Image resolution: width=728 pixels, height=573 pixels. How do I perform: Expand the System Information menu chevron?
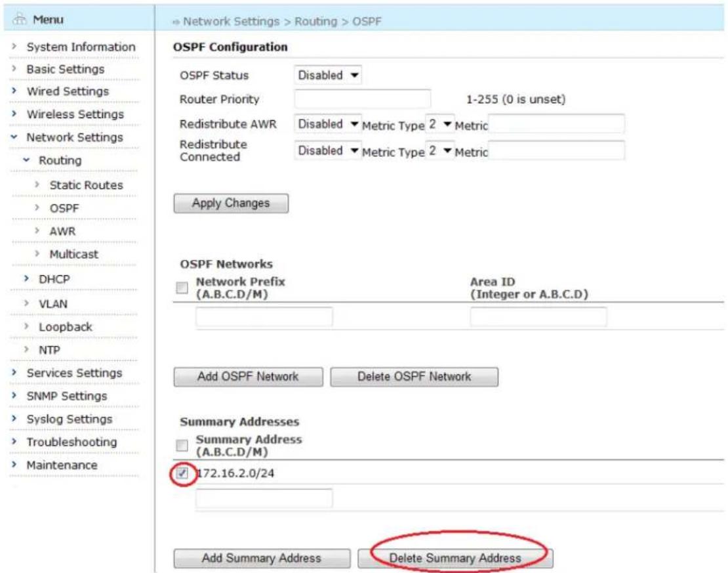[x=14, y=46]
